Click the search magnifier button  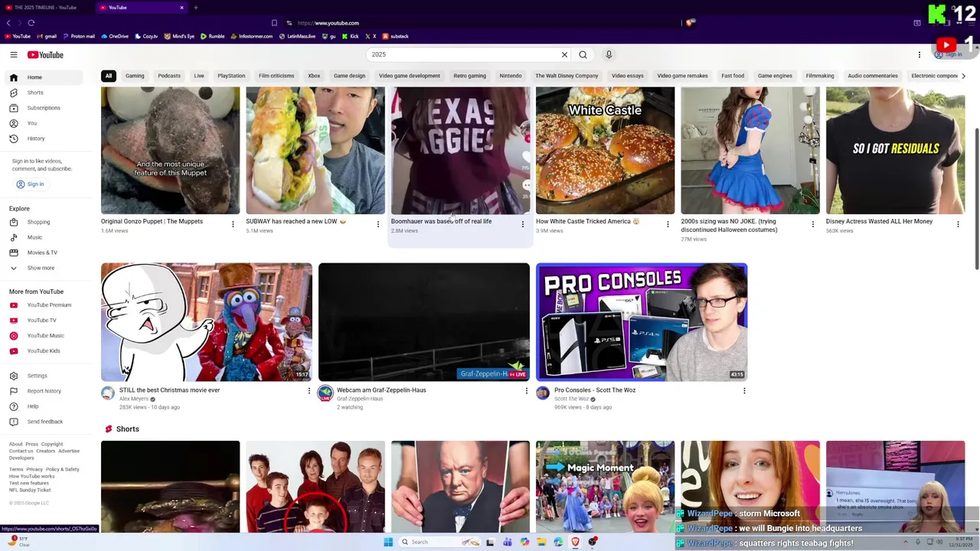583,54
